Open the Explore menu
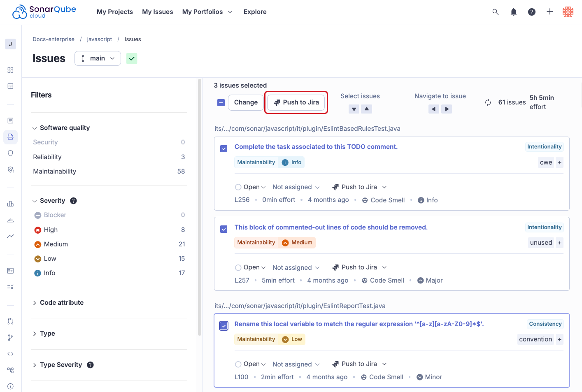Screen dimensions: 582x392 point(255,12)
